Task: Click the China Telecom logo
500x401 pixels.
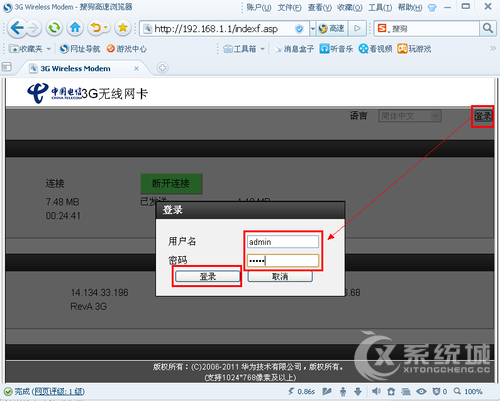Action: (54, 93)
